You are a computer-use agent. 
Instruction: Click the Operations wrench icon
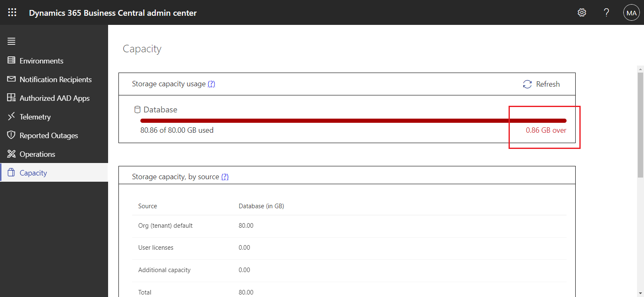pos(11,154)
